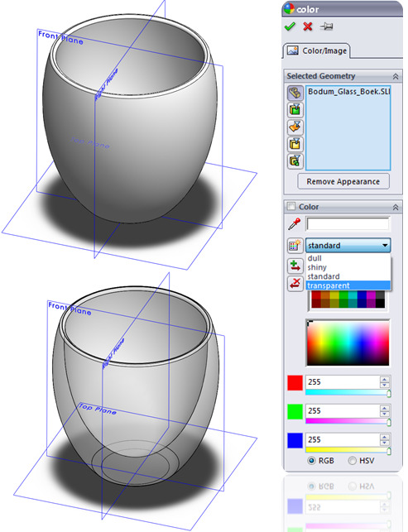Pick a hue in the color spectrum
Image resolution: width=408 pixels, height=532 pixels.
pyautogui.click(x=348, y=343)
